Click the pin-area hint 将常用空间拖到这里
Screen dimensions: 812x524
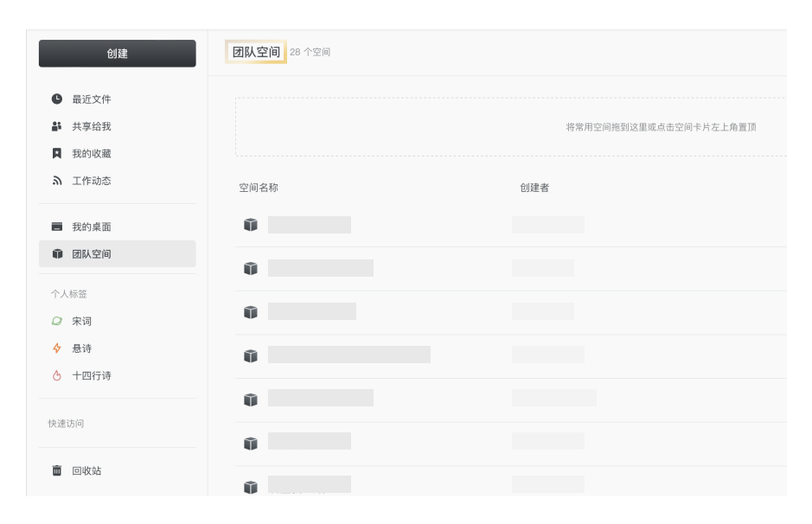pos(661,127)
